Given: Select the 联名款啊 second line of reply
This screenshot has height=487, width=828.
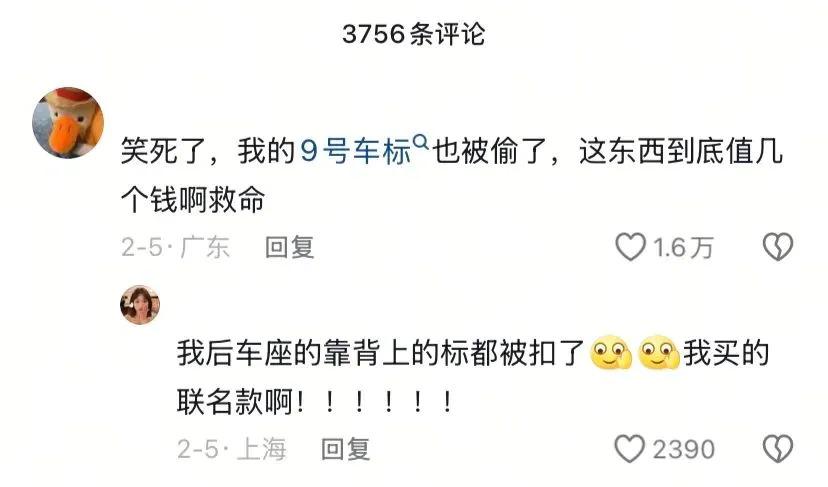Looking at the screenshot, I should (315, 403).
